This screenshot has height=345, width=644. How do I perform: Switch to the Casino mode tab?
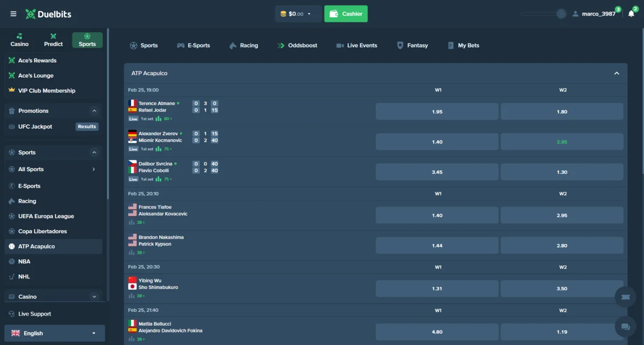point(20,40)
